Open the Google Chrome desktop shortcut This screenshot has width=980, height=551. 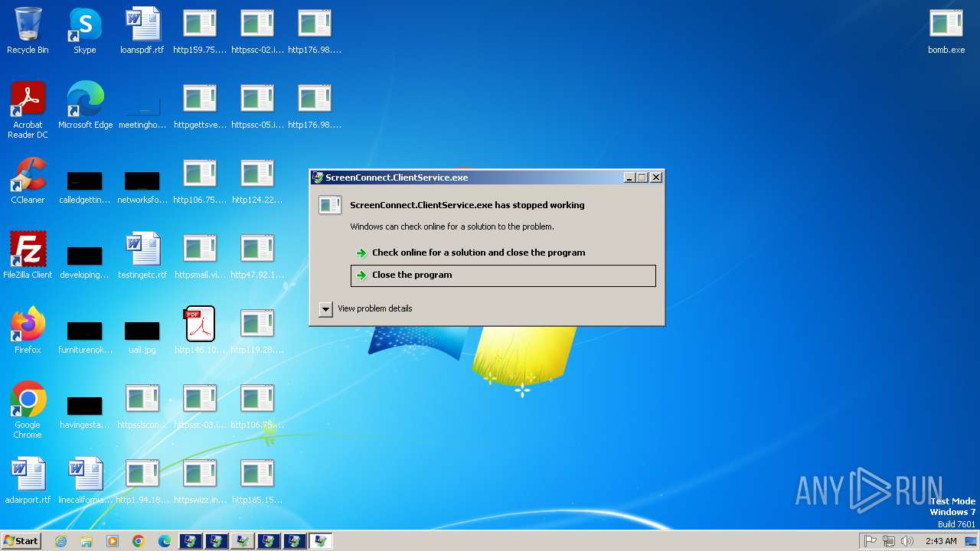(28, 409)
